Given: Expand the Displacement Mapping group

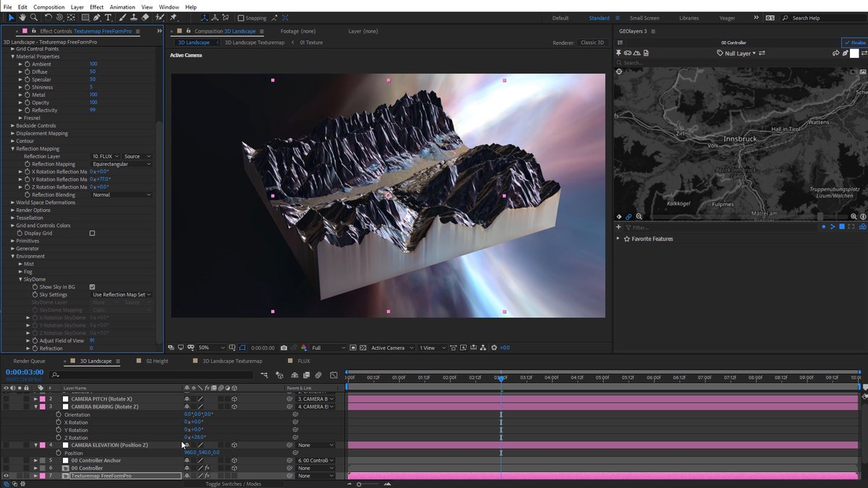Looking at the screenshot, I should [x=12, y=133].
